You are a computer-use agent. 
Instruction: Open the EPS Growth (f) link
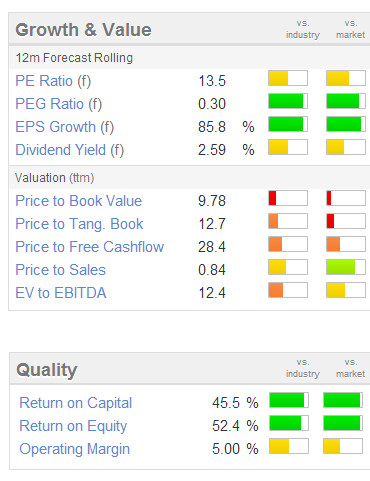(x=65, y=127)
